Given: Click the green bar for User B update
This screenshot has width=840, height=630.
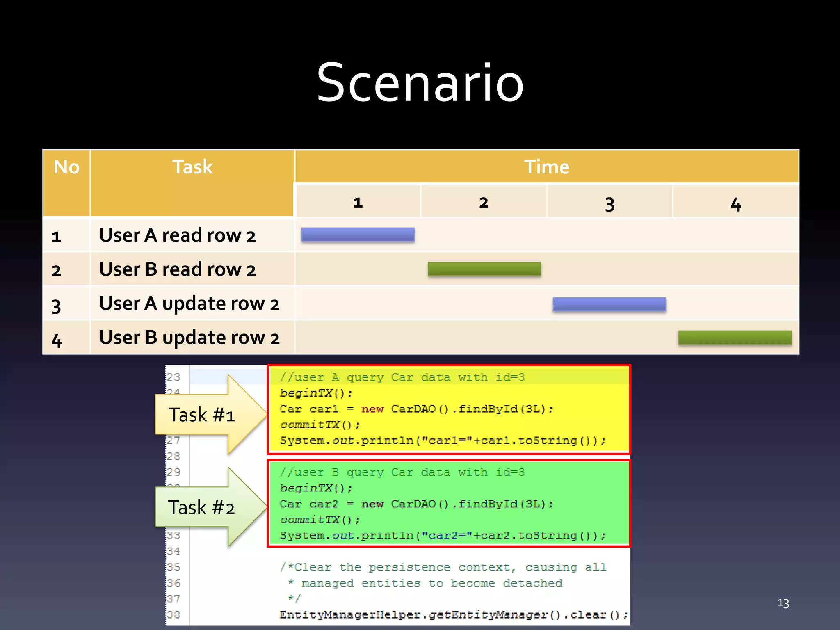Looking at the screenshot, I should click(x=735, y=337).
